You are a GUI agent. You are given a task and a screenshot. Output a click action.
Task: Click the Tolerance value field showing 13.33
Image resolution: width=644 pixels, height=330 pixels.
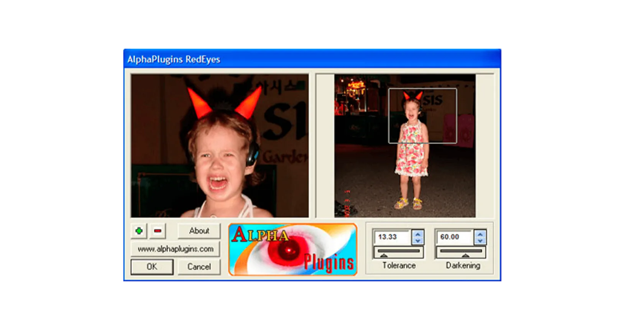(x=392, y=237)
